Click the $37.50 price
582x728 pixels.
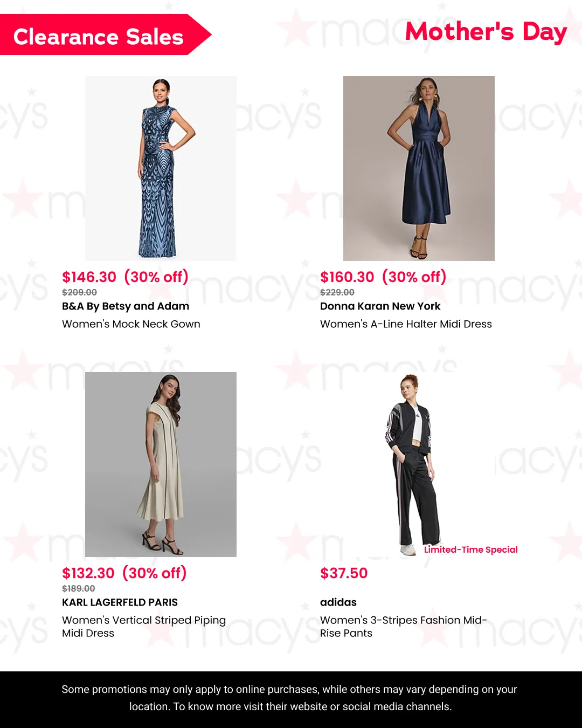[x=344, y=573]
